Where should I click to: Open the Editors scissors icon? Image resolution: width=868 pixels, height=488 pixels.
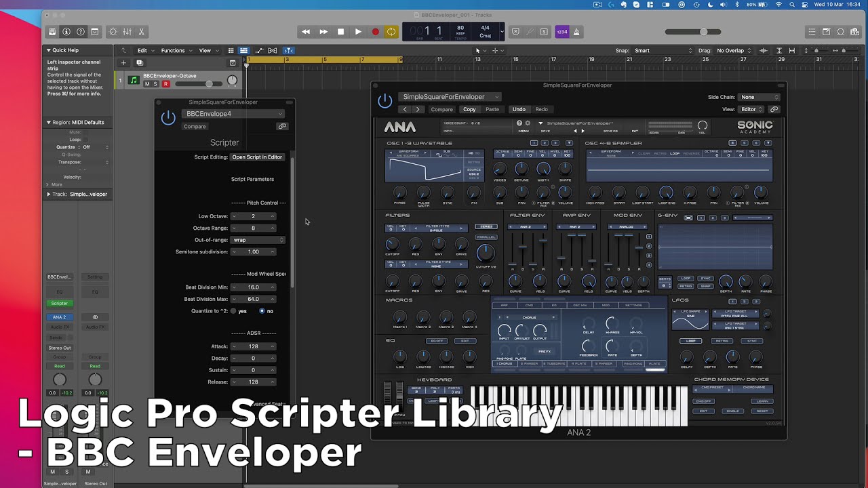(141, 32)
